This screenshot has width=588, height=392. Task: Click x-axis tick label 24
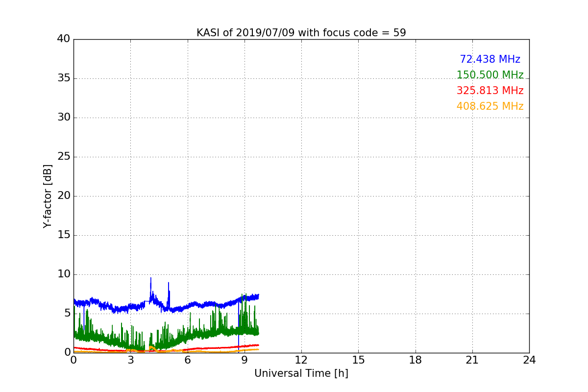[x=529, y=360]
